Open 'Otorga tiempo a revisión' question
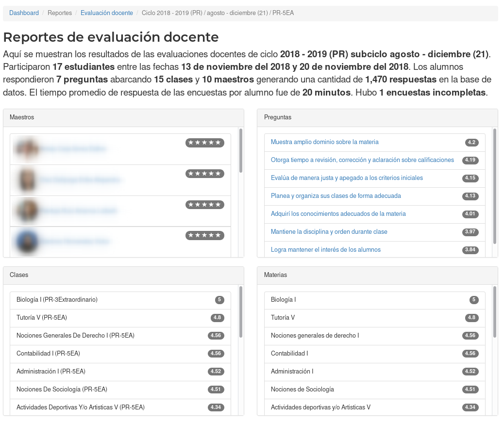The height and width of the screenshot is (423, 504). [x=362, y=160]
